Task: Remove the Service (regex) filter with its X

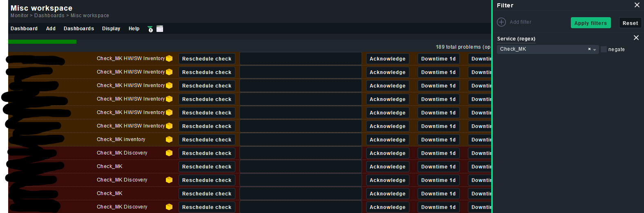Action: click(x=636, y=38)
